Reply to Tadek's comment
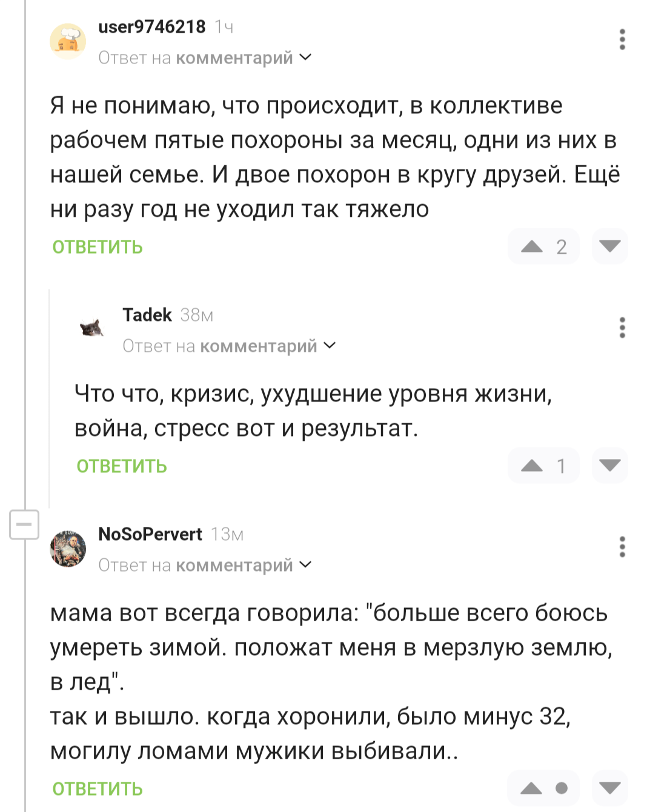The height and width of the screenshot is (812, 647). tap(122, 466)
